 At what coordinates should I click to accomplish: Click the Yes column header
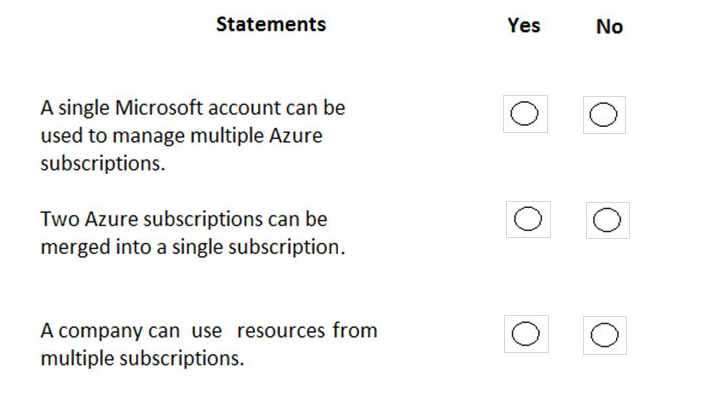(524, 26)
